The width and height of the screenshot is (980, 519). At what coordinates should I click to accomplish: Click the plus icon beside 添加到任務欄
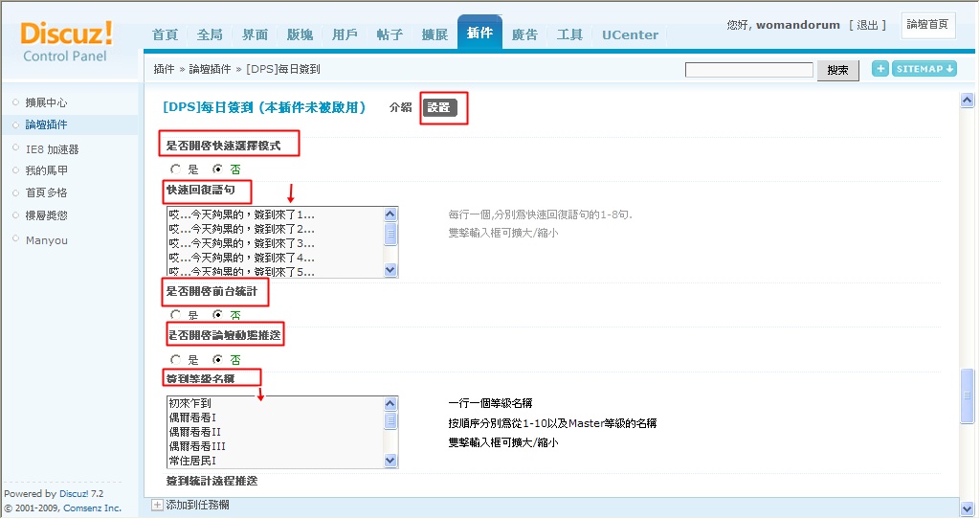157,505
